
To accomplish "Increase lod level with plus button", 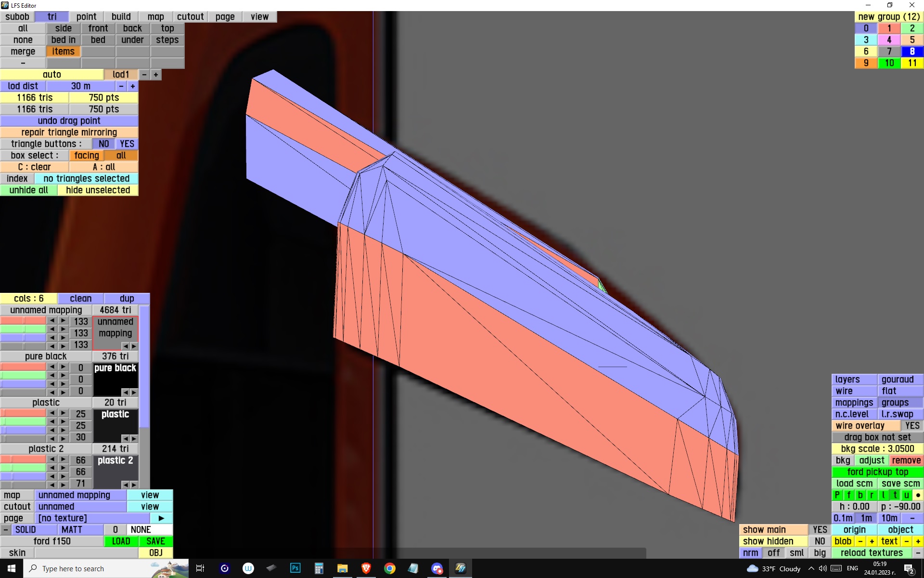I will 156,75.
